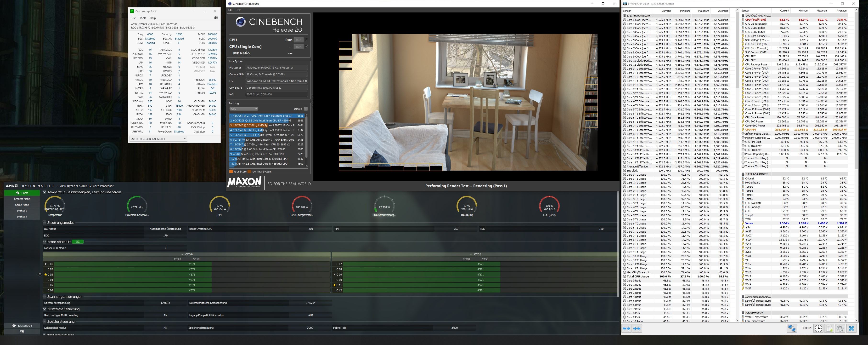Click the Basisansicht eye icon
The image size is (868, 345).
point(14,326)
